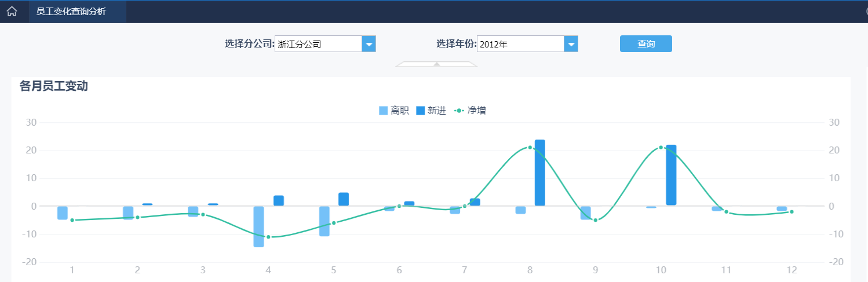Image resolution: width=868 pixels, height=282 pixels.
Task: Go to the home page icon
Action: tap(12, 12)
